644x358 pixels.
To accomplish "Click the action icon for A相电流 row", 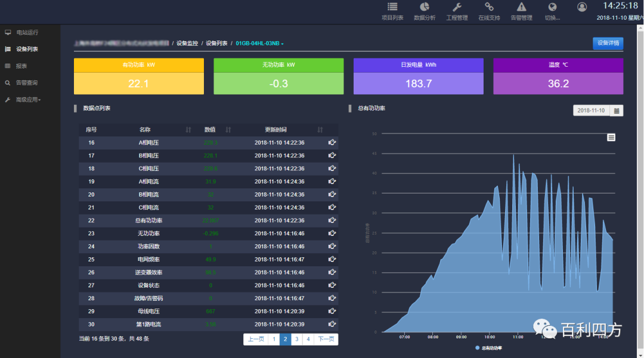I will pos(332,181).
